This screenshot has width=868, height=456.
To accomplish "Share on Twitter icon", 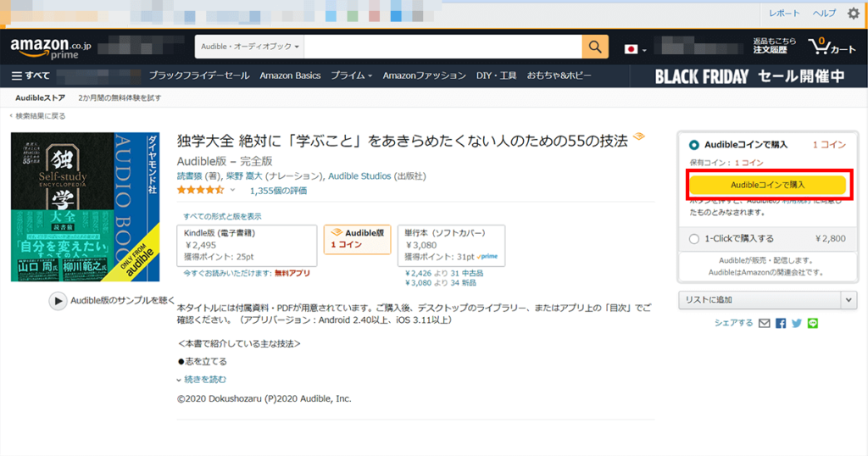I will pos(797,323).
